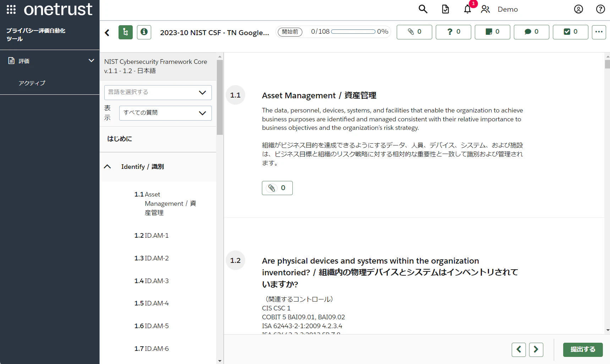This screenshot has width=610, height=364.
Task: Open the user profile icon
Action: [578, 9]
